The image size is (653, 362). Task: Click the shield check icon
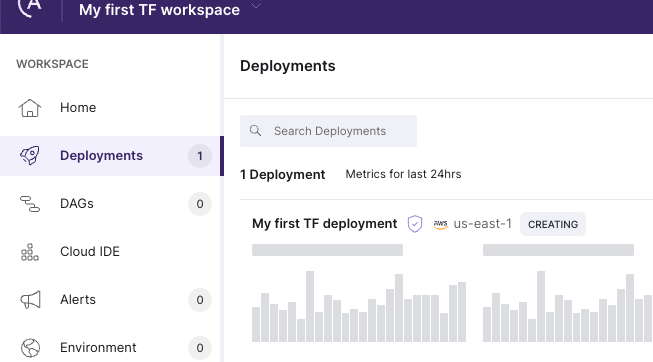tap(415, 224)
